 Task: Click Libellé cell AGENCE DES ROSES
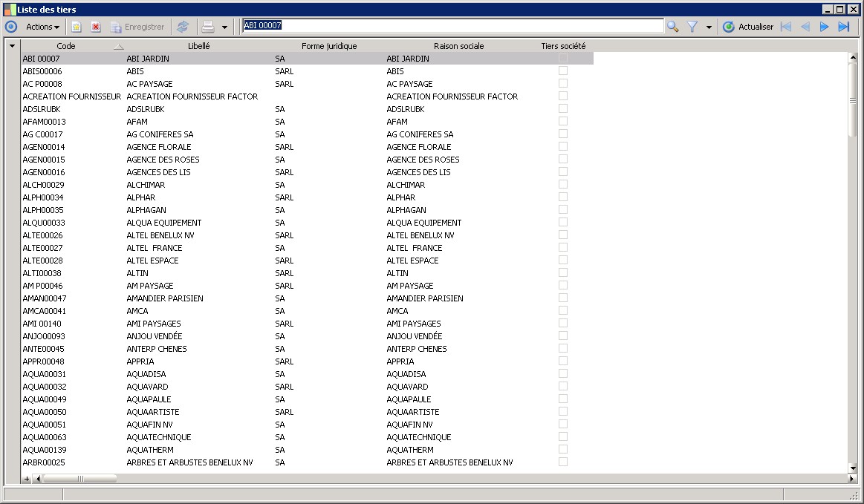(163, 160)
